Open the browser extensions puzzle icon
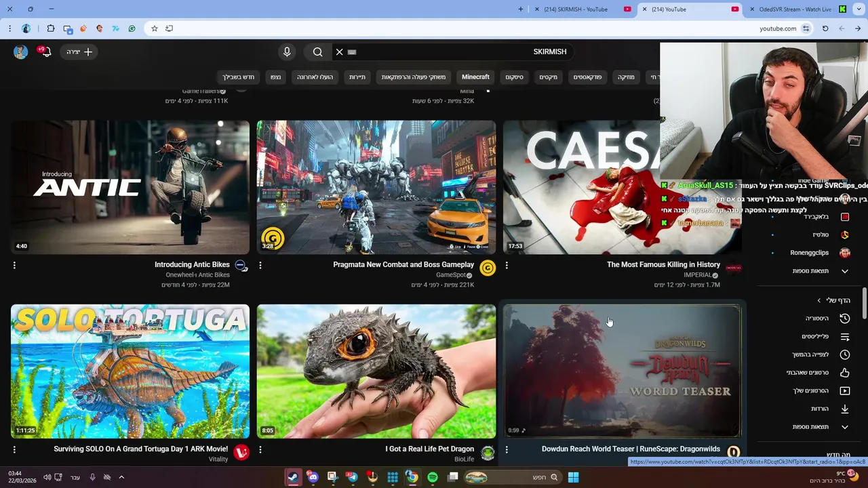The width and height of the screenshot is (868, 488). [51, 28]
